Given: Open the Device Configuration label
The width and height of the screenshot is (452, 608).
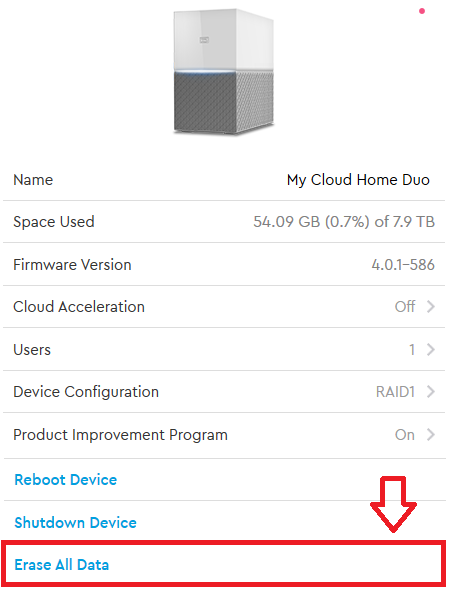Looking at the screenshot, I should click(86, 392).
